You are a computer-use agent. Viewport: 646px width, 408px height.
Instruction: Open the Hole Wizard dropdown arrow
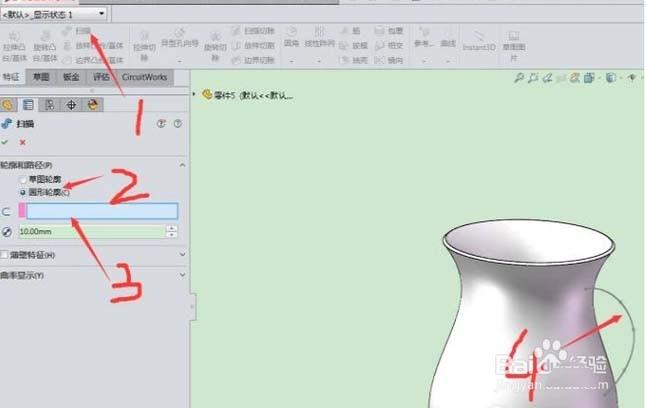point(180,61)
